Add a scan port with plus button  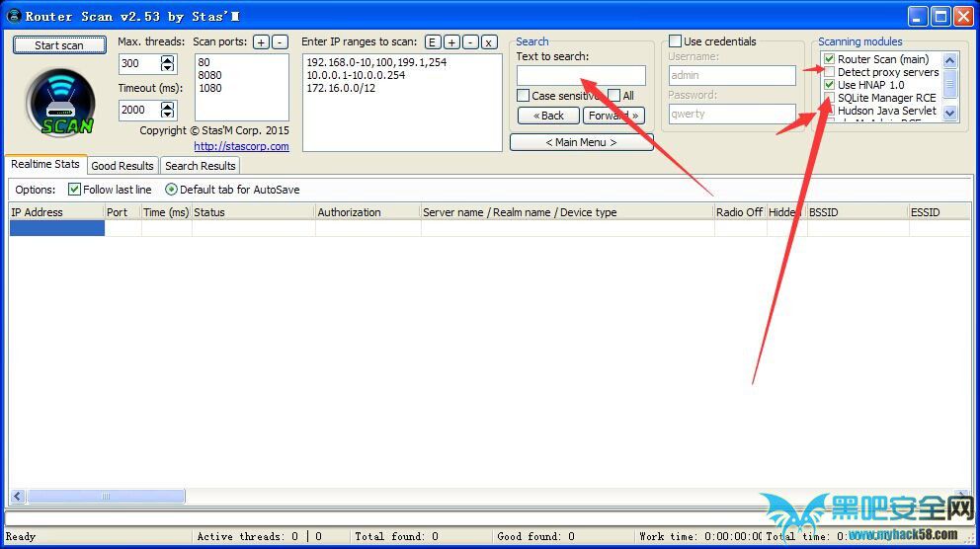(261, 41)
